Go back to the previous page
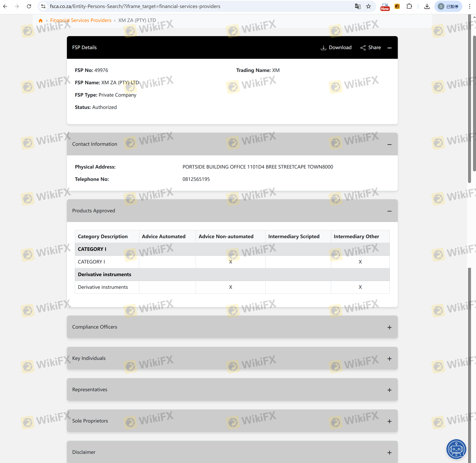476x463 pixels. tap(5, 6)
